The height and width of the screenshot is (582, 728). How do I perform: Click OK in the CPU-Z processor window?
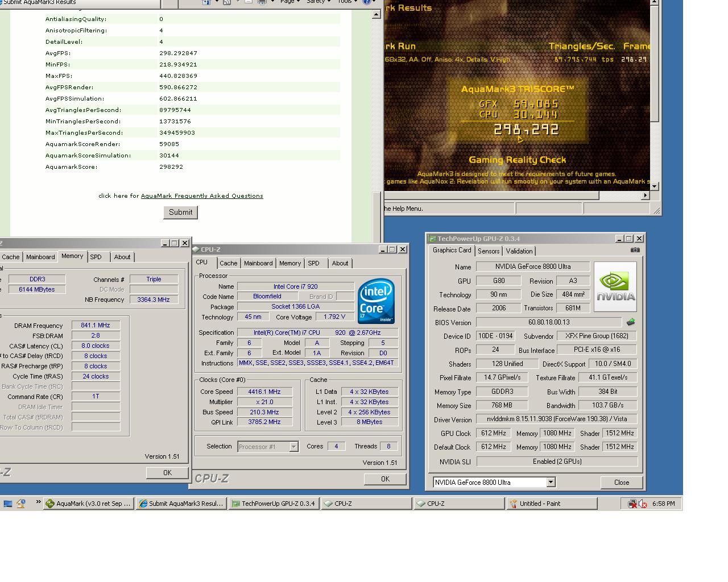(x=385, y=479)
